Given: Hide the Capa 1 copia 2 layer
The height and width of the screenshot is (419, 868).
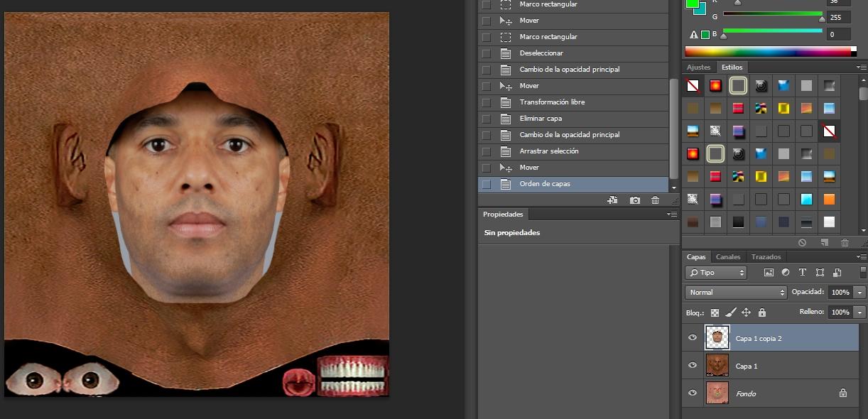Looking at the screenshot, I should tap(693, 338).
